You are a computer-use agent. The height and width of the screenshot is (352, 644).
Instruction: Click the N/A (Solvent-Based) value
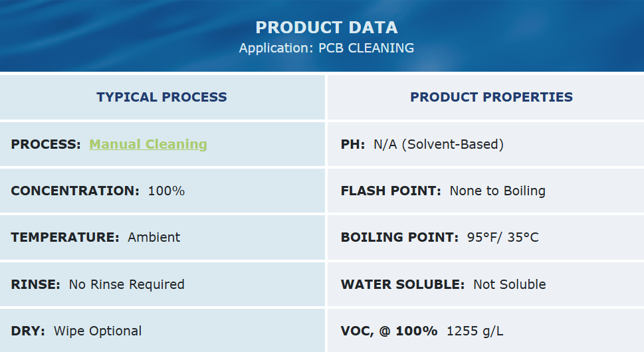tap(439, 144)
